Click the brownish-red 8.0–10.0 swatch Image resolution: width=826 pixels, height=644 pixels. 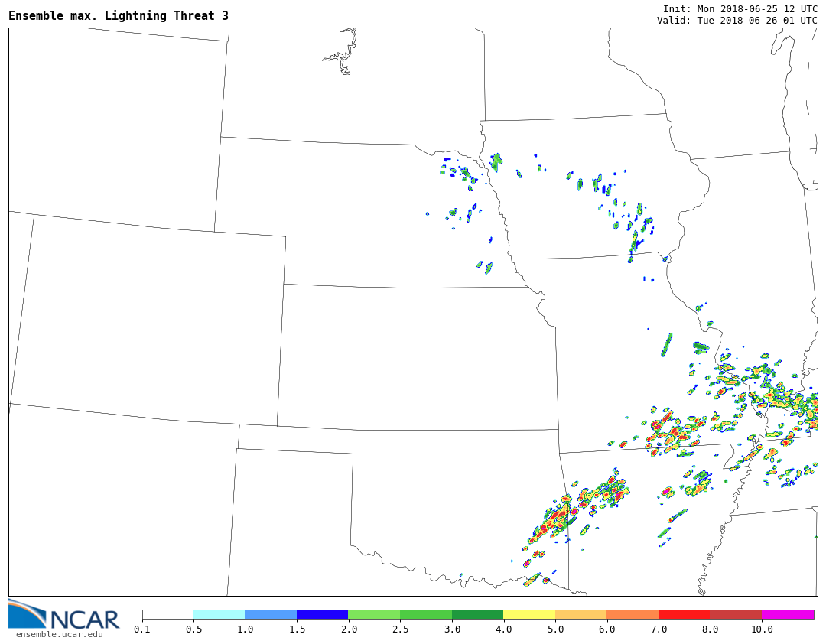coord(735,614)
